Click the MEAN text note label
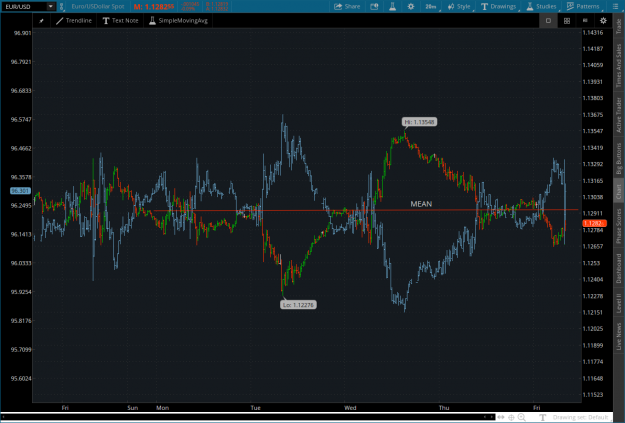 (x=421, y=204)
